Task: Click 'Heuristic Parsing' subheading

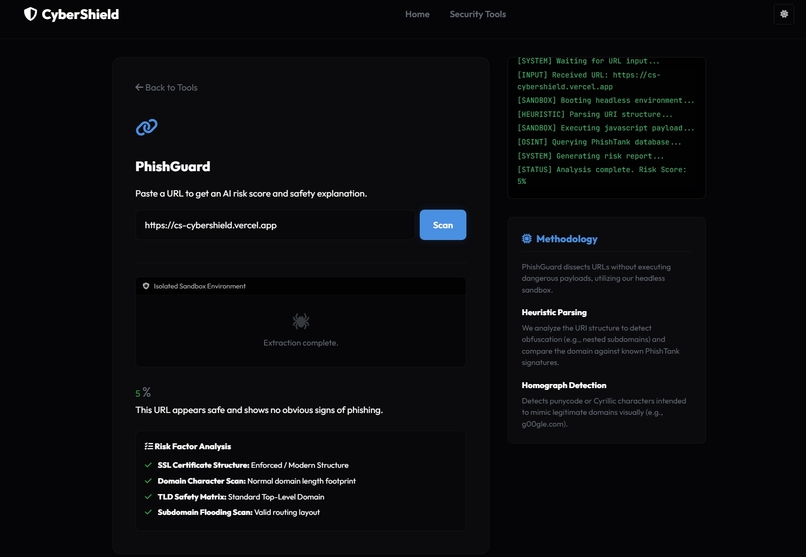Action: tap(554, 312)
